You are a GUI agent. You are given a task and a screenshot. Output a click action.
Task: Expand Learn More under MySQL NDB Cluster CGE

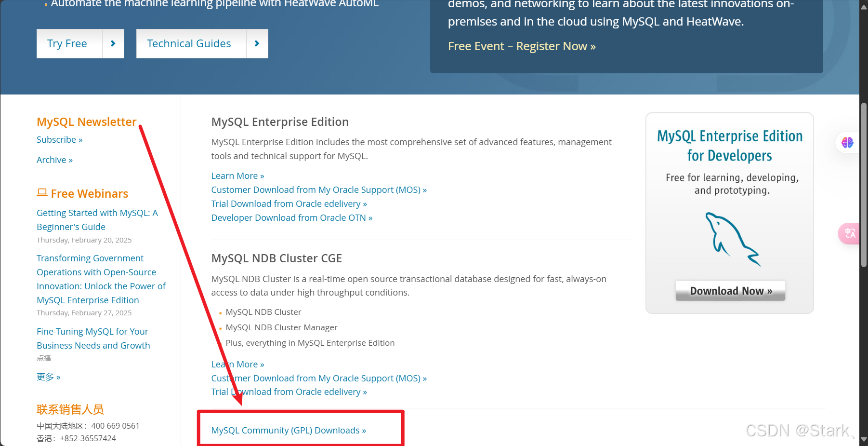[237, 364]
